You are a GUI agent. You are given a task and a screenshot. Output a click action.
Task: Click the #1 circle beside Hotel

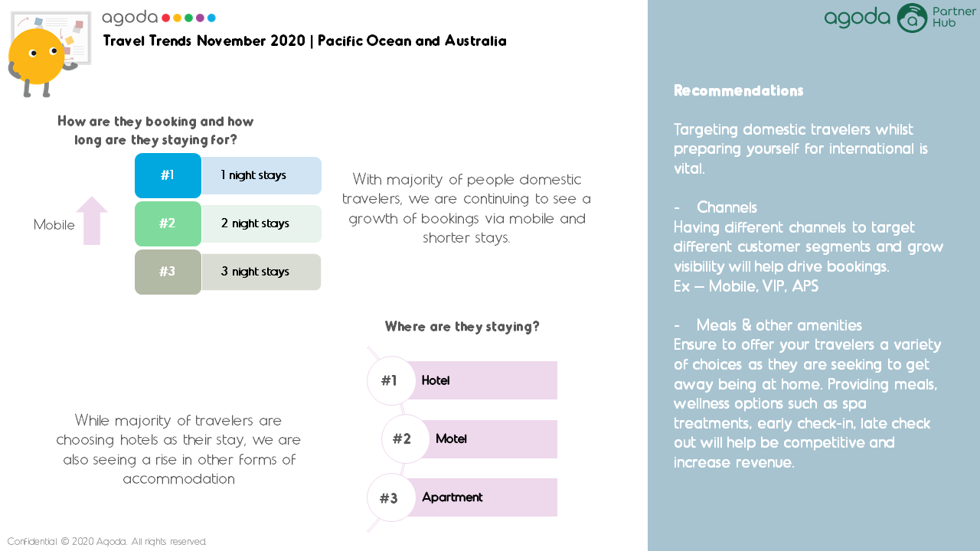point(391,380)
